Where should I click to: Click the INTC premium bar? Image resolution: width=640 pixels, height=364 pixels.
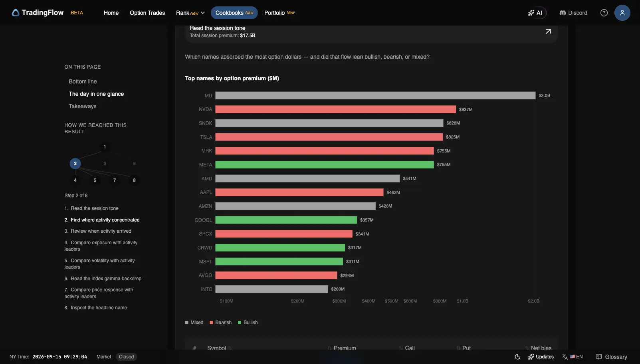coord(271,289)
